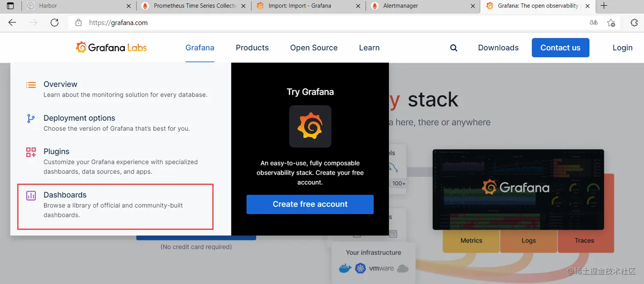644x284 pixels.
Task: Click the Grafana dashboard preview image
Action: 518,189
